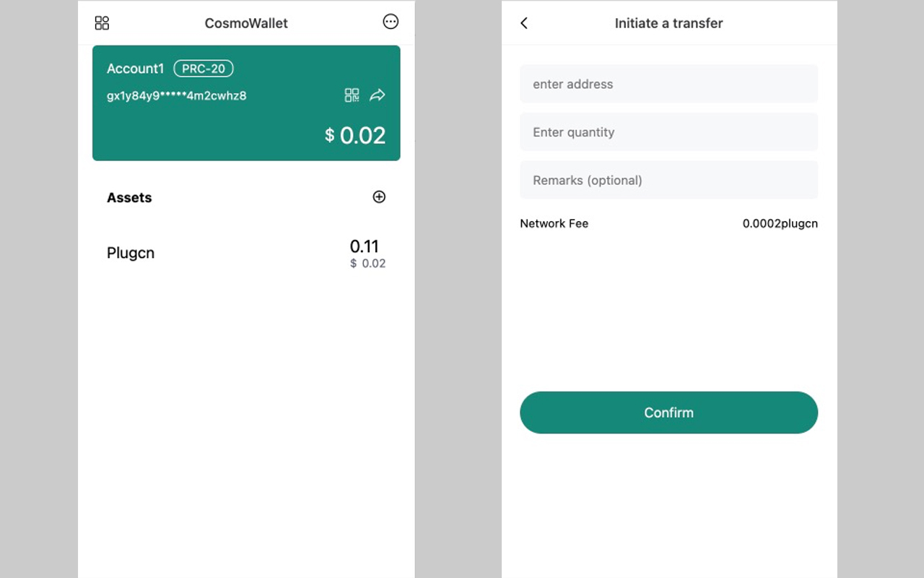Click the share arrow icon
The height and width of the screenshot is (578, 924).
[x=378, y=95]
